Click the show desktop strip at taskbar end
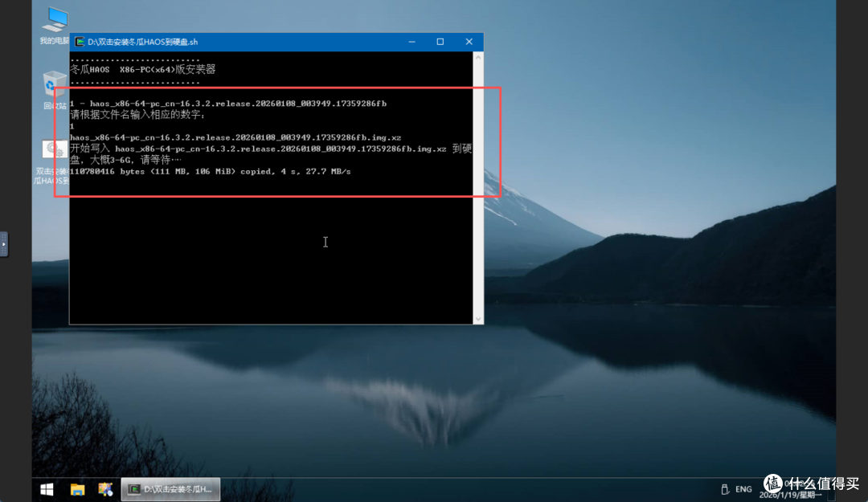868x502 pixels. tap(832, 489)
